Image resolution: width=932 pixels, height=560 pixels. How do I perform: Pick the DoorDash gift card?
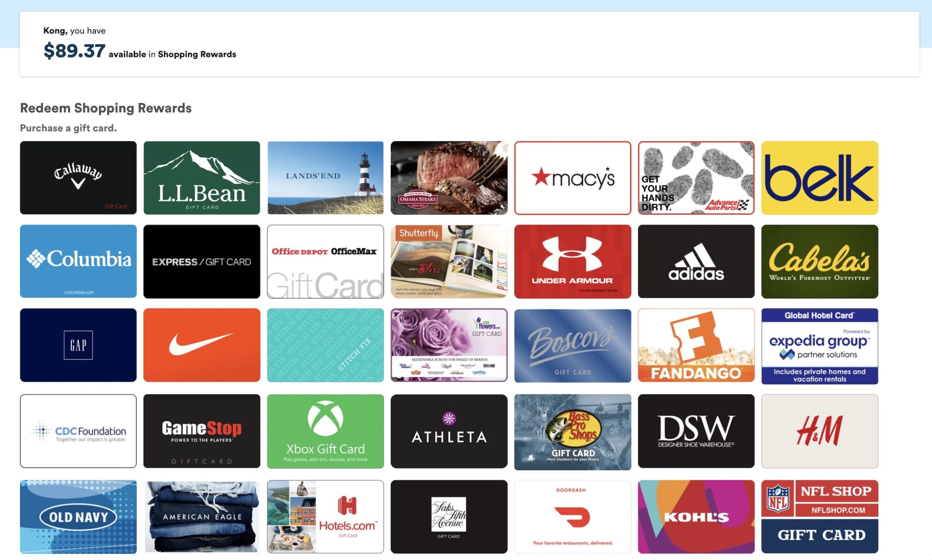click(x=572, y=516)
